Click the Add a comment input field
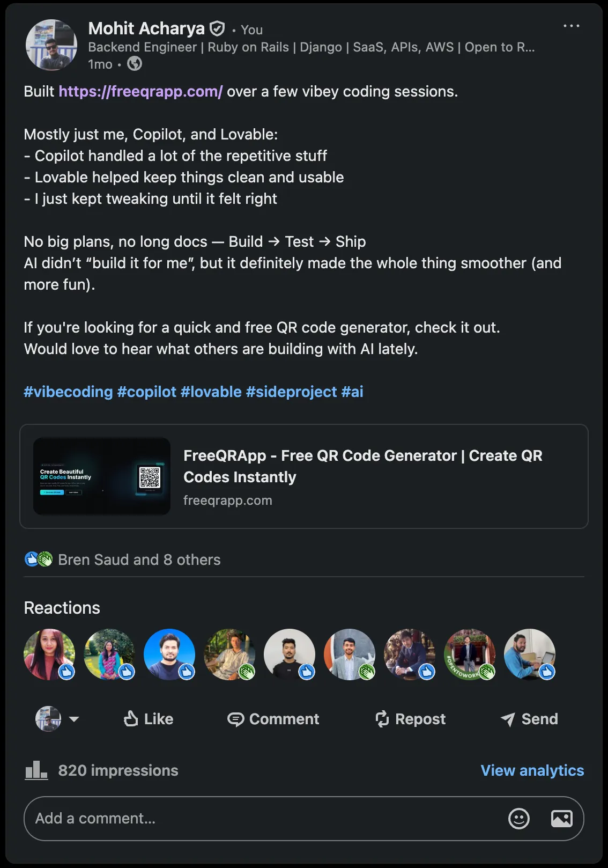The height and width of the screenshot is (868, 608). tap(214, 818)
